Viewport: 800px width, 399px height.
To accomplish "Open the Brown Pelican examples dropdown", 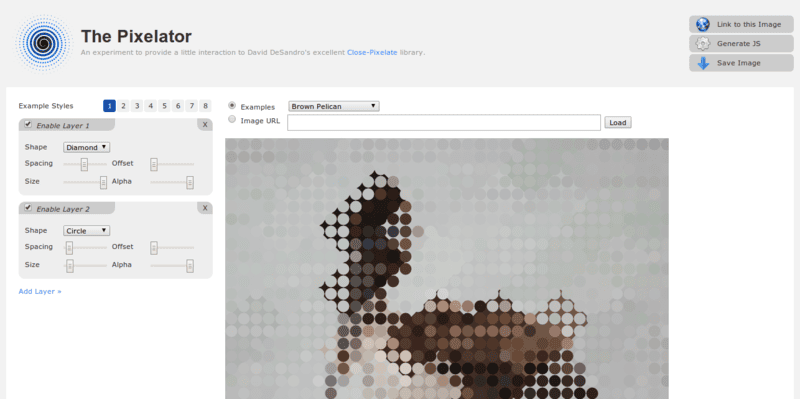I will [x=334, y=106].
